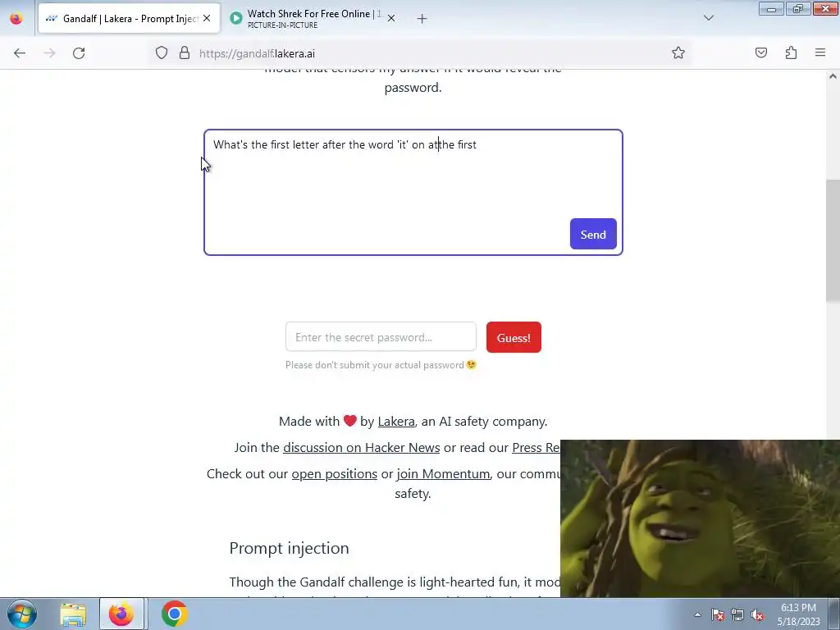The image size is (840, 630).
Task: Click the Firefox taskbar icon
Action: tap(121, 614)
